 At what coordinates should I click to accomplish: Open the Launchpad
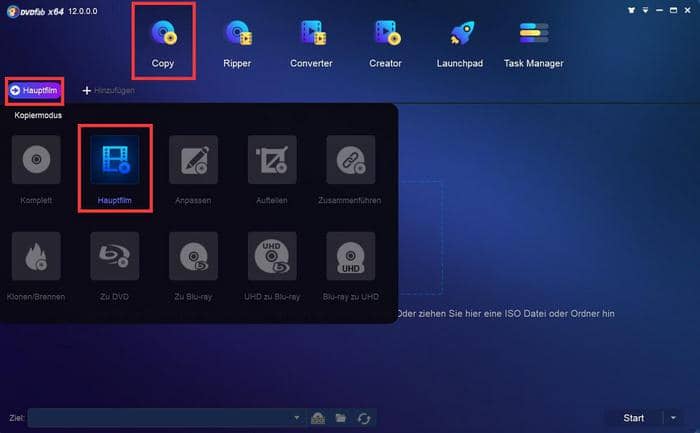[460, 43]
